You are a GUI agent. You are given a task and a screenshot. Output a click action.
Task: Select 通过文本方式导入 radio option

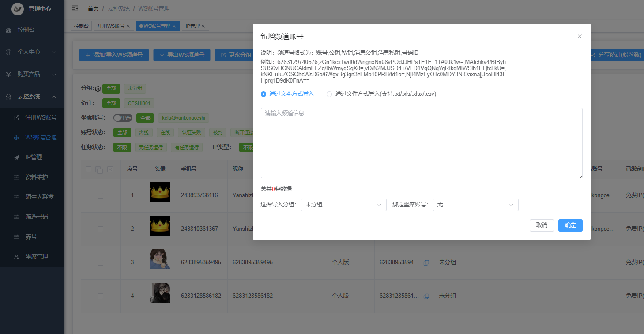(x=287, y=94)
